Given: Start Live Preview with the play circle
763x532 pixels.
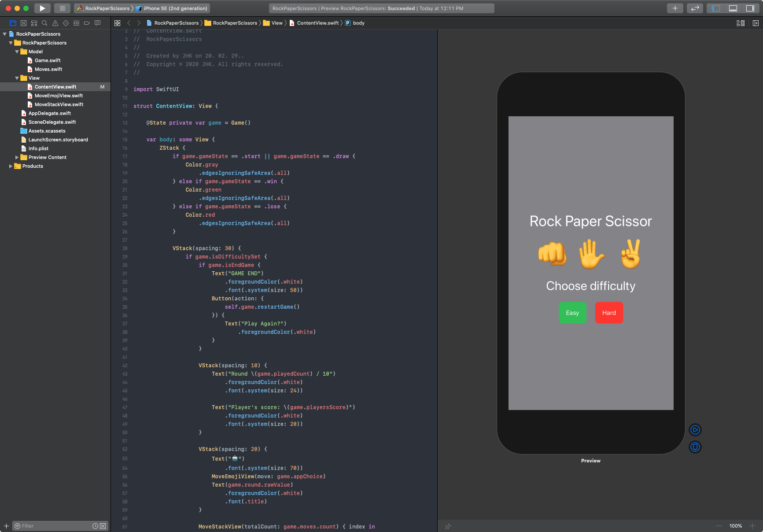Looking at the screenshot, I should [695, 430].
